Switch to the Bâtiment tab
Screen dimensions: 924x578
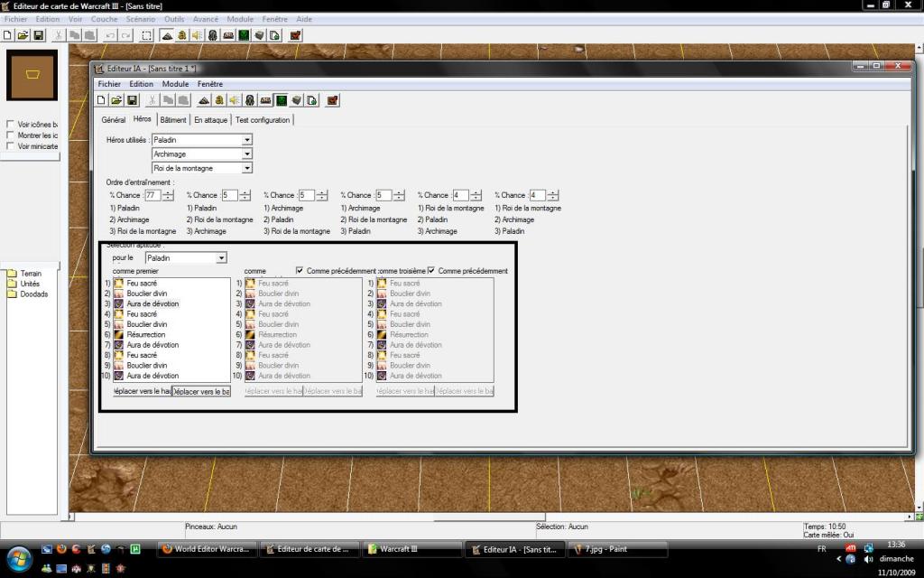click(173, 120)
